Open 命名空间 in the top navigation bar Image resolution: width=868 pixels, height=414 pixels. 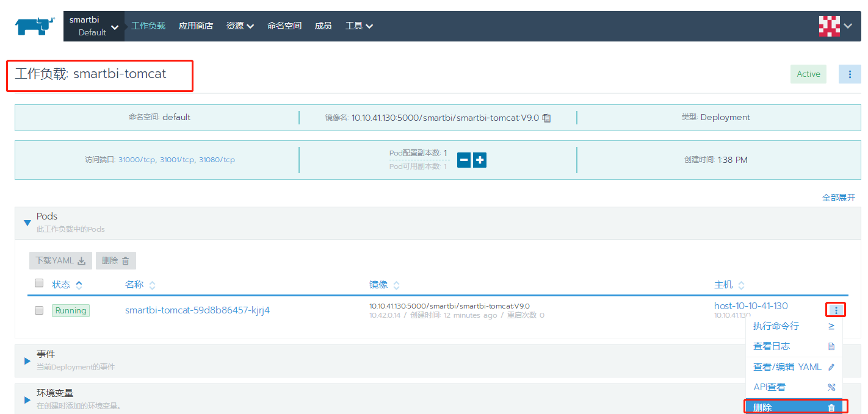[x=284, y=26]
